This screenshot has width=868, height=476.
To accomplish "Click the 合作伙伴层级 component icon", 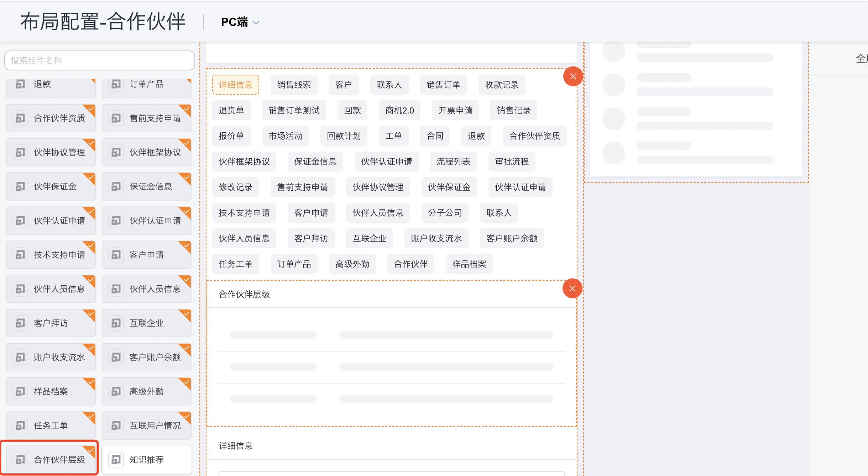I will coord(20,460).
